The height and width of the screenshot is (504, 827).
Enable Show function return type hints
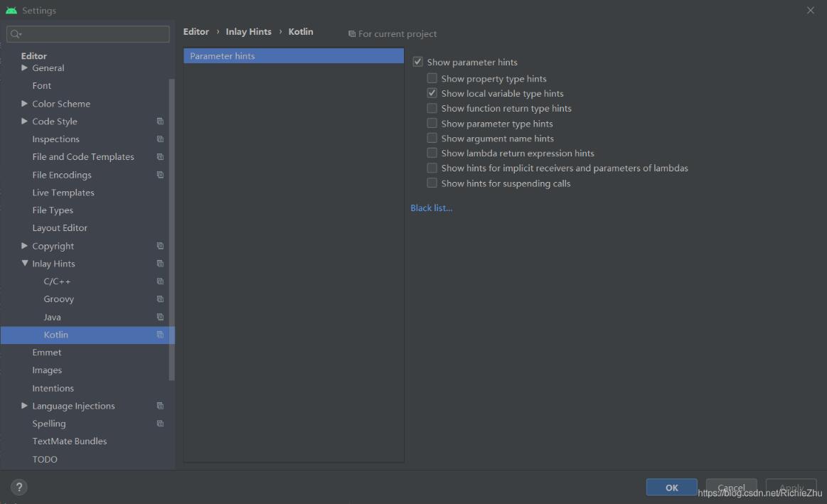432,108
